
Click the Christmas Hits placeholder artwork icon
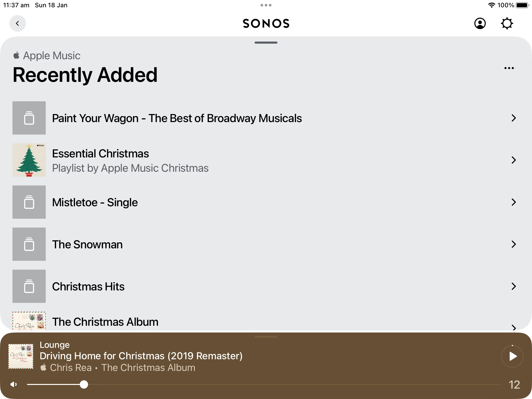[29, 286]
